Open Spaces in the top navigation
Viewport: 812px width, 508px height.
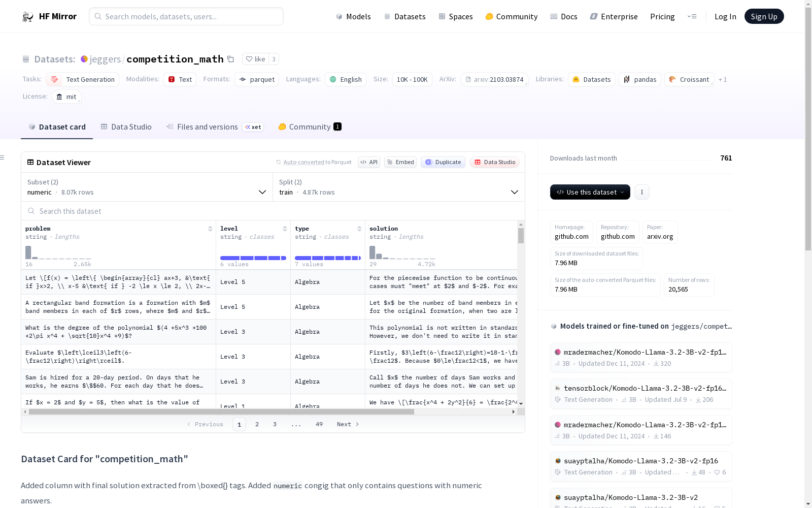tap(456, 17)
